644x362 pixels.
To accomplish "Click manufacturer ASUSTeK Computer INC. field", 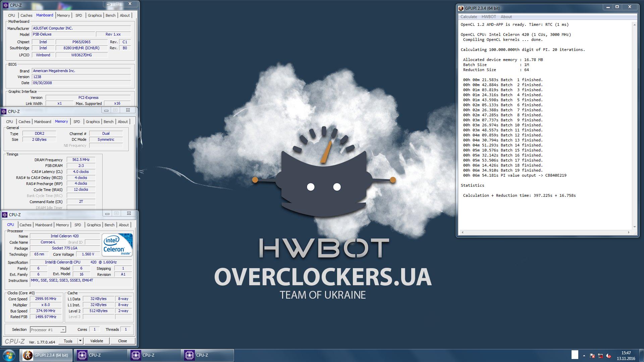I will (81, 28).
